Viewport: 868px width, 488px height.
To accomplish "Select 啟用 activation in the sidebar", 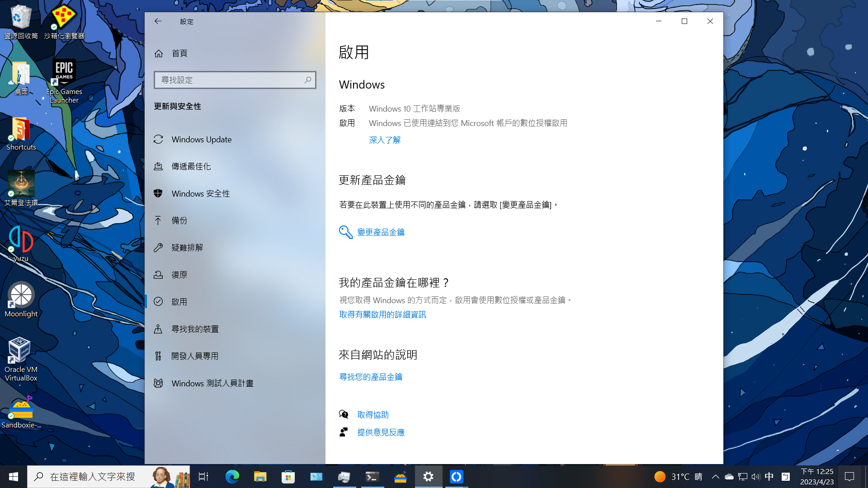I will point(235,302).
